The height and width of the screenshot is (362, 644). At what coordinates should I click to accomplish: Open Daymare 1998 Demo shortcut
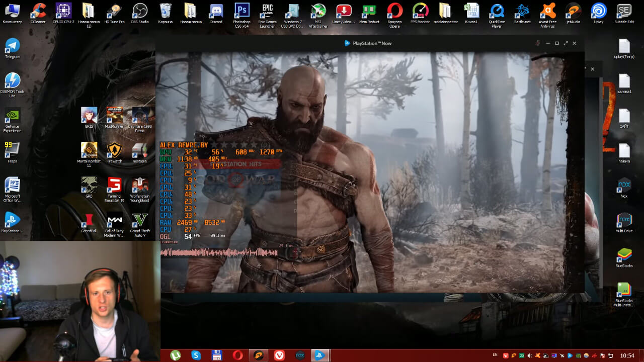pyautogui.click(x=140, y=120)
